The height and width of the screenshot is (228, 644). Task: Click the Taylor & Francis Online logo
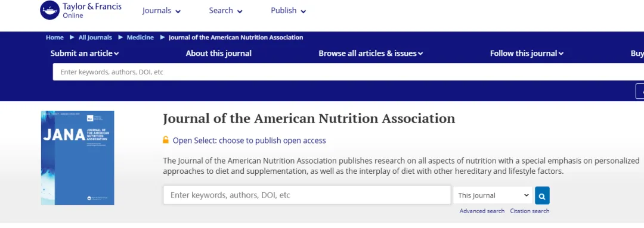coord(81,10)
